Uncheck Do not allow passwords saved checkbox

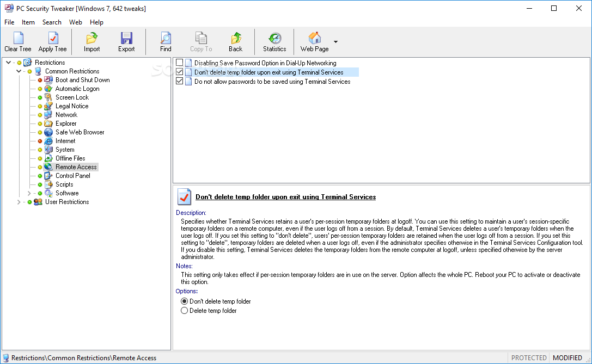[180, 81]
